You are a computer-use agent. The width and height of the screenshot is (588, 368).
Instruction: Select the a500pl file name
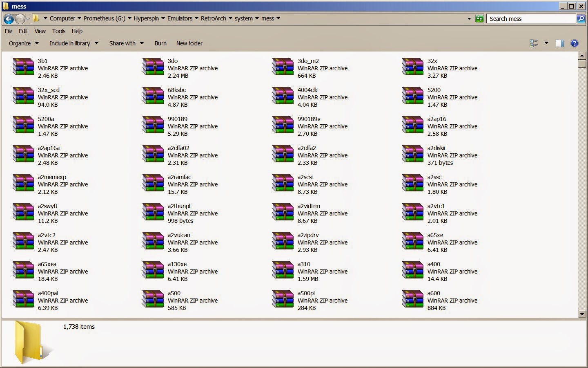(x=306, y=293)
